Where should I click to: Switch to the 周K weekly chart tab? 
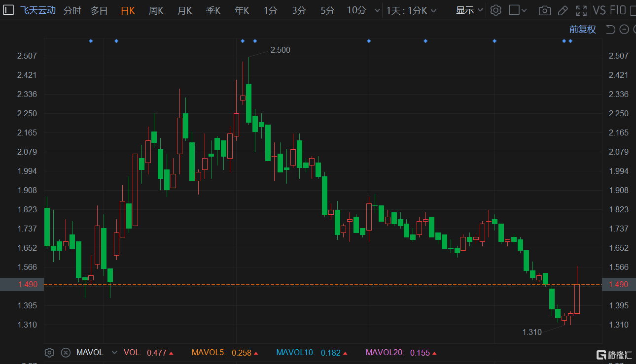(156, 10)
